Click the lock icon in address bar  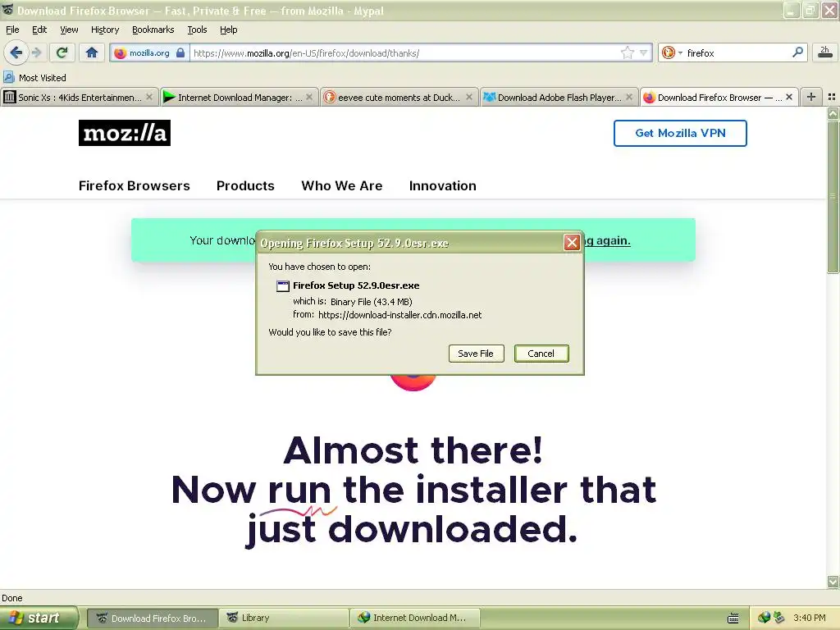(x=180, y=52)
